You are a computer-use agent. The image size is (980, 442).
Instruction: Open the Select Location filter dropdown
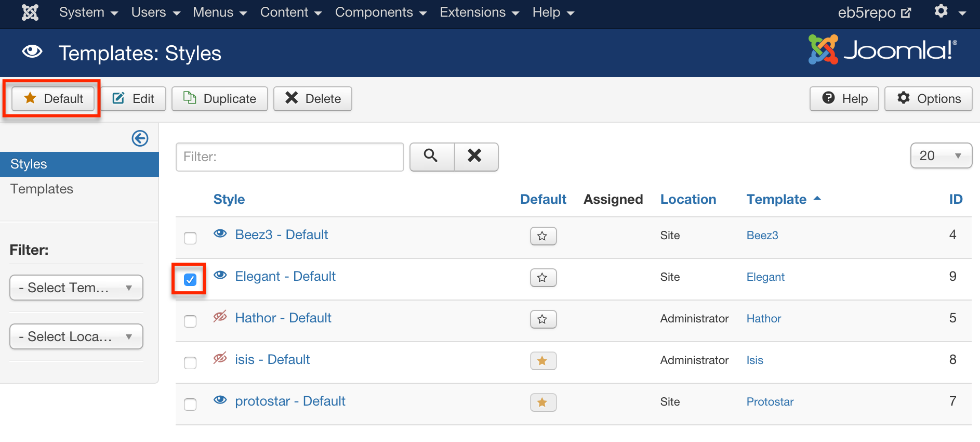coord(76,336)
